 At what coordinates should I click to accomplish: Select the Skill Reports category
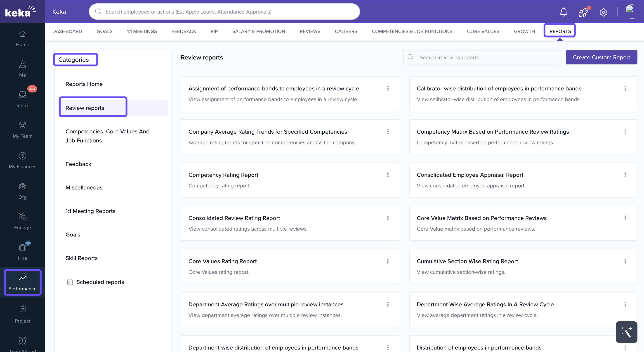[x=82, y=258]
